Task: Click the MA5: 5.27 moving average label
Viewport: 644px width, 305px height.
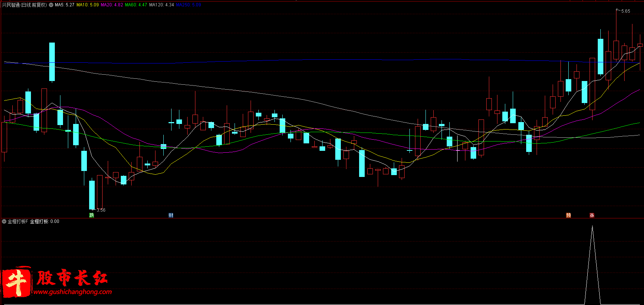Action: [x=65, y=5]
